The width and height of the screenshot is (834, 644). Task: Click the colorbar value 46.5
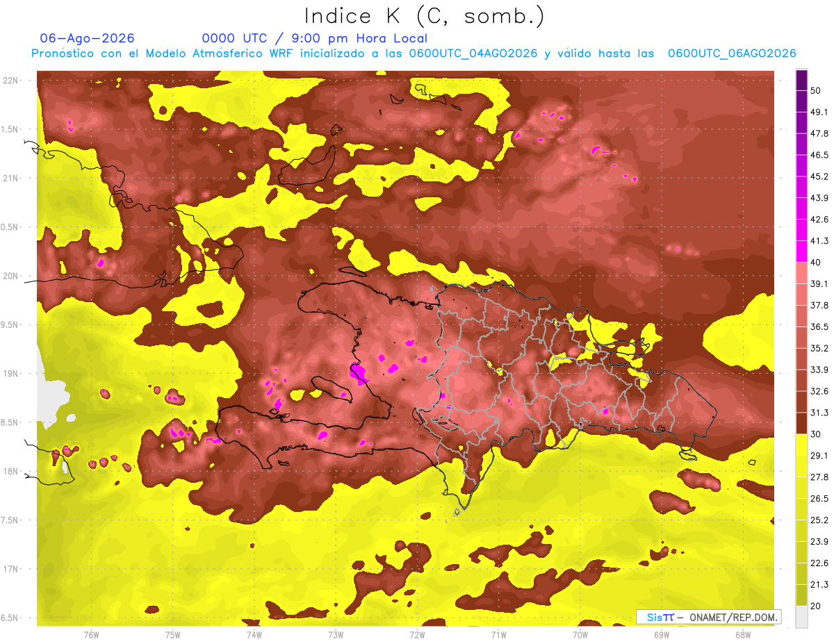click(x=819, y=155)
